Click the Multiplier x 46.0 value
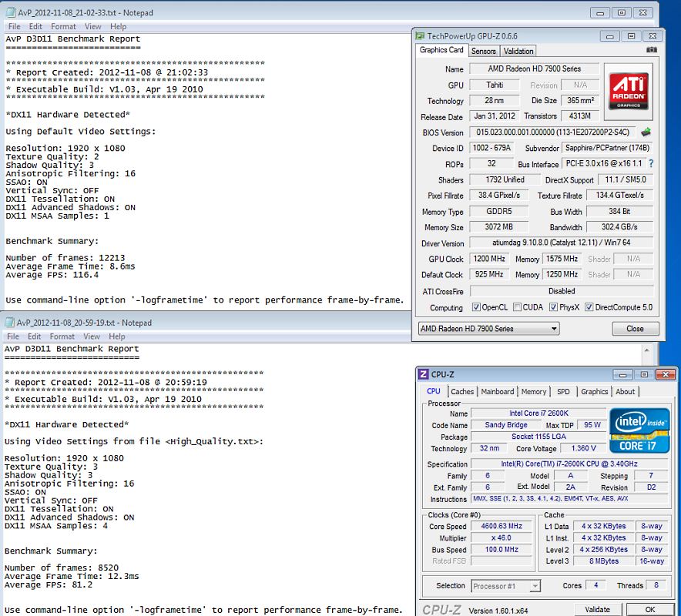Screen dimensions: 681x616 (x=502, y=538)
